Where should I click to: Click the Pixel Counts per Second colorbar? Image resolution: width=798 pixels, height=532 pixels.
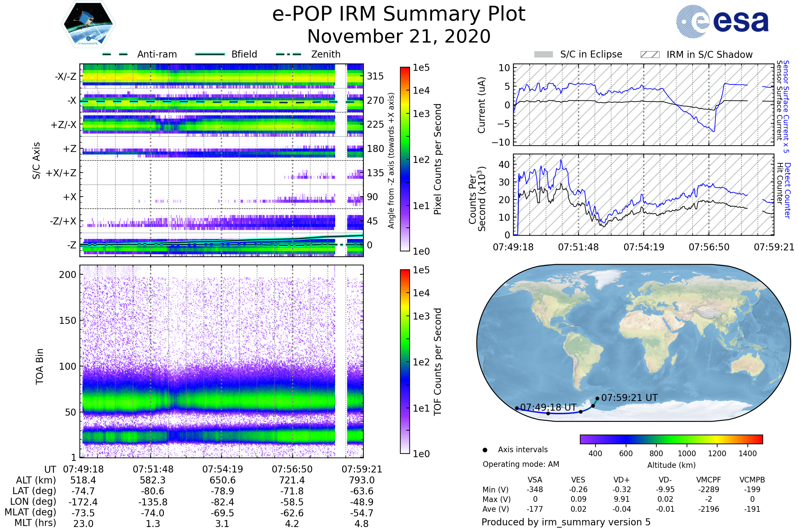(x=405, y=159)
